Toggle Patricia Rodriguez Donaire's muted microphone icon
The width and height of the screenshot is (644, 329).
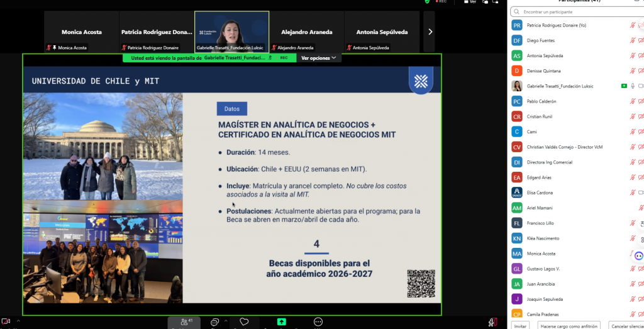pyautogui.click(x=633, y=25)
